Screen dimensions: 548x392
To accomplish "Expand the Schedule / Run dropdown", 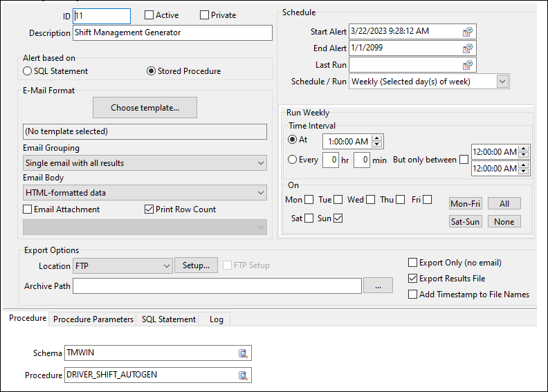I will click(x=502, y=82).
